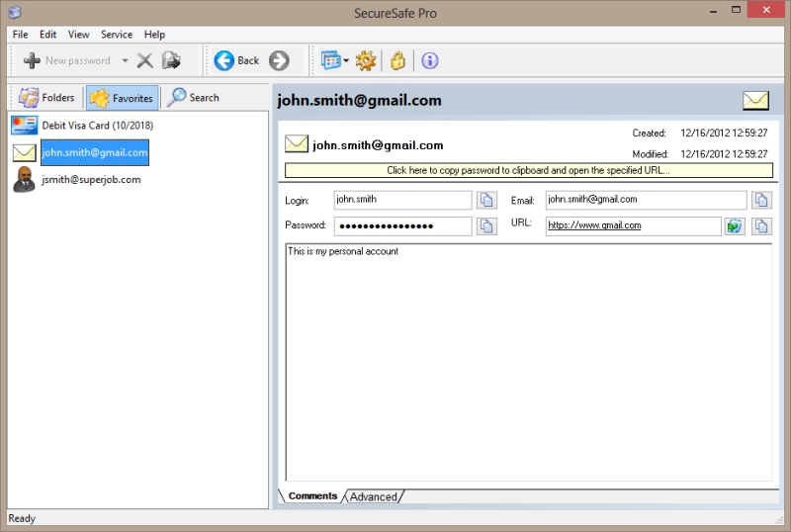This screenshot has width=791, height=532.
Task: Click the https://www.gmail.com URL link
Action: click(594, 225)
